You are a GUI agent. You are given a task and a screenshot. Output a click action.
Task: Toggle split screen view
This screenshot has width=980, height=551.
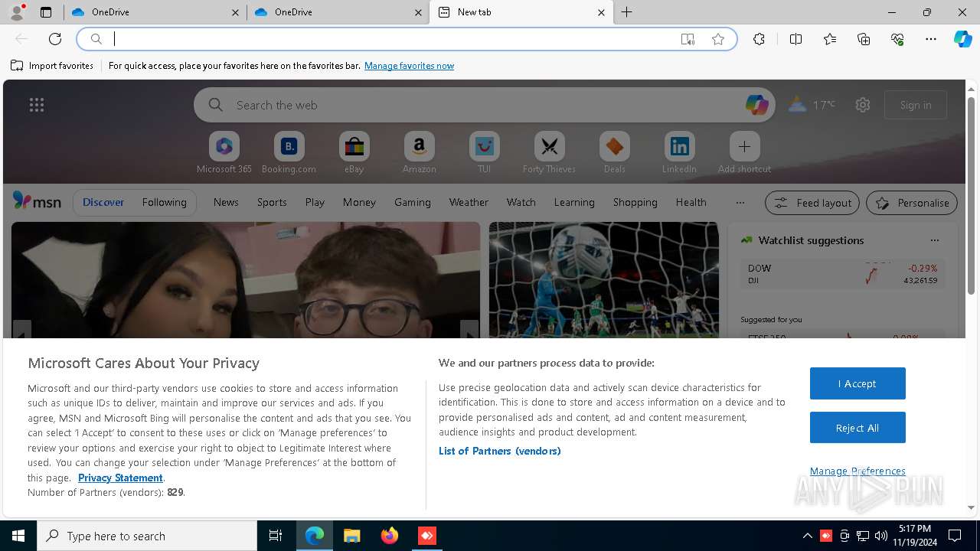coord(795,39)
